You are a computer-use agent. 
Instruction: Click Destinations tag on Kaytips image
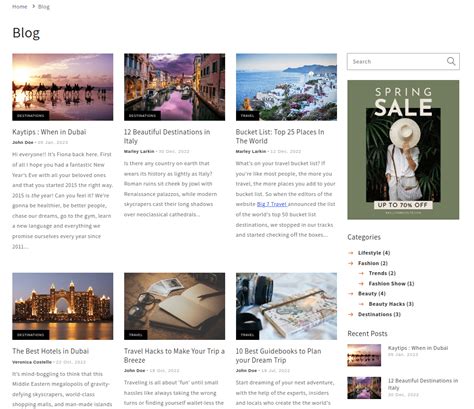31,116
